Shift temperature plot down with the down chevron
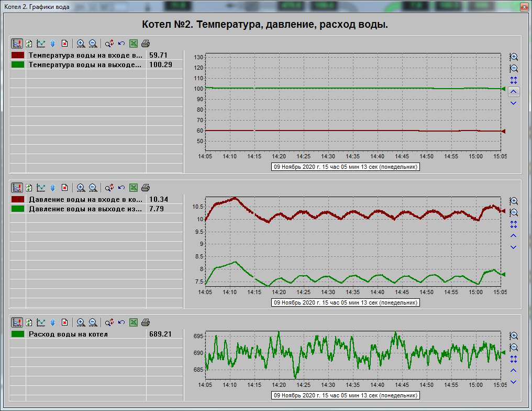Screen dimensions: 532x411 point(514,103)
